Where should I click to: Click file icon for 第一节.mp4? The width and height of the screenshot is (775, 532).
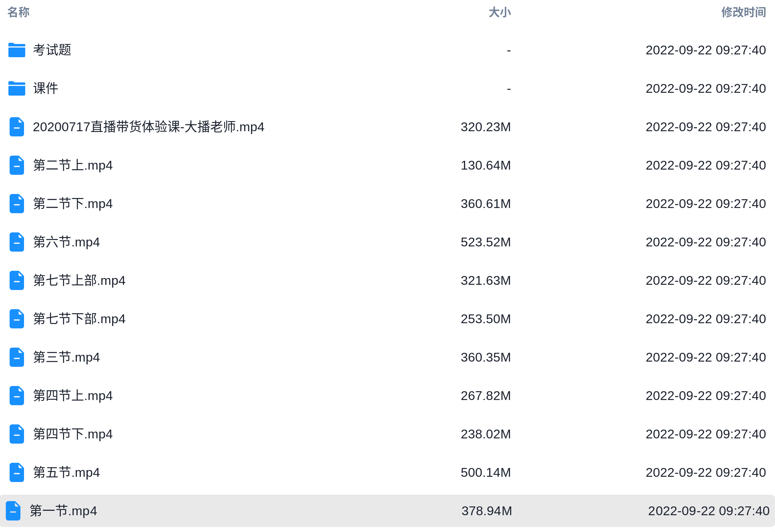pos(13,511)
